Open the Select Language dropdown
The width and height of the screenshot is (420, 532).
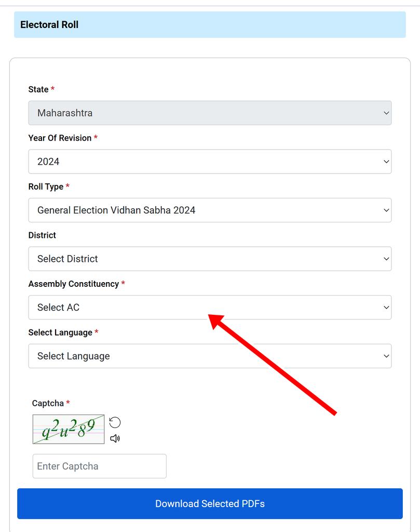tap(210, 356)
